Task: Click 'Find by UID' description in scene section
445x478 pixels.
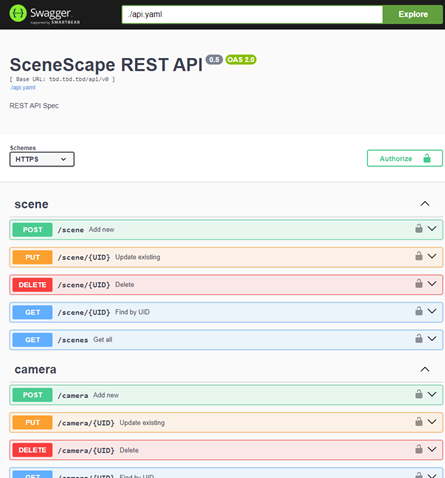Action: (x=132, y=312)
